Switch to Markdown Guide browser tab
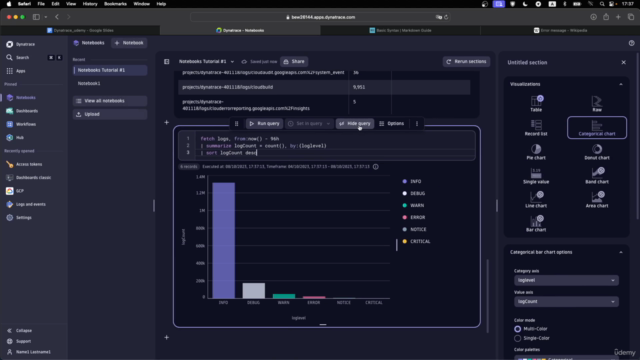 tap(400, 30)
